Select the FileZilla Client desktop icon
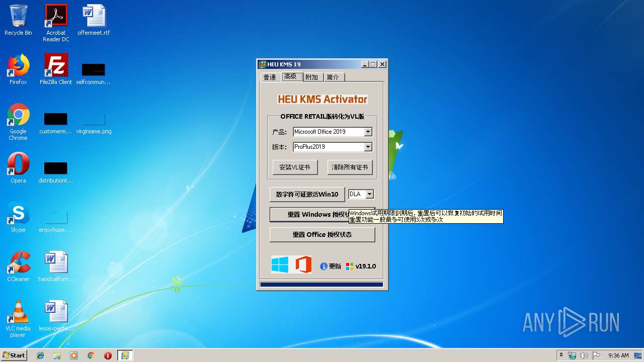Viewport: 644px width, 362px height. click(56, 69)
